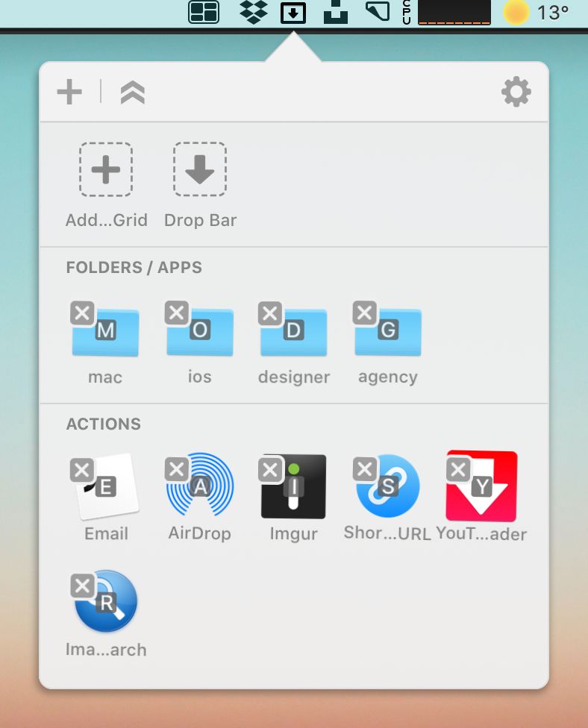The image size is (588, 728).
Task: Open the ios folder
Action: click(x=200, y=333)
